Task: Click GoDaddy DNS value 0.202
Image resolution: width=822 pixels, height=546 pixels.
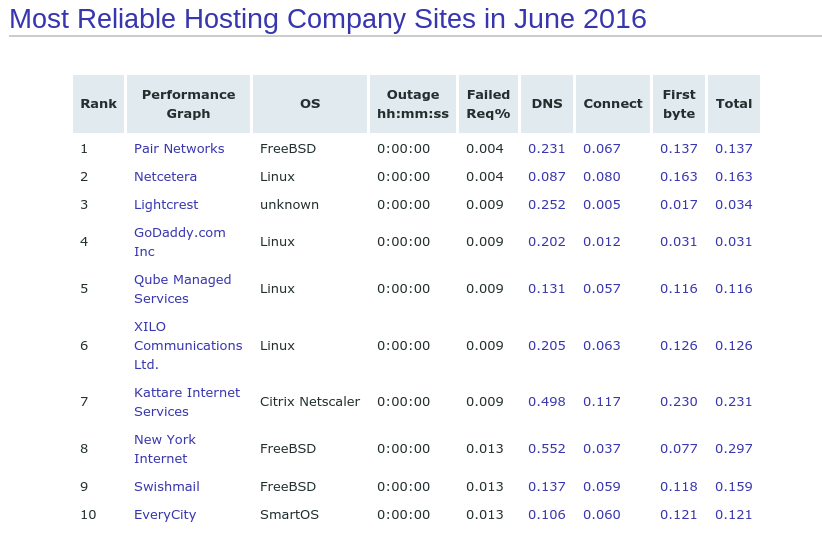Action: pos(546,242)
